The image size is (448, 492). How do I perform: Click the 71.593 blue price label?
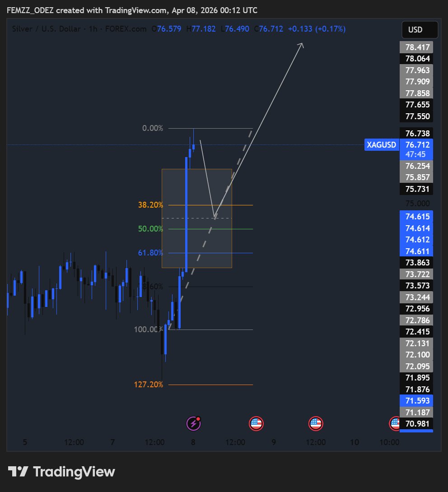(416, 401)
